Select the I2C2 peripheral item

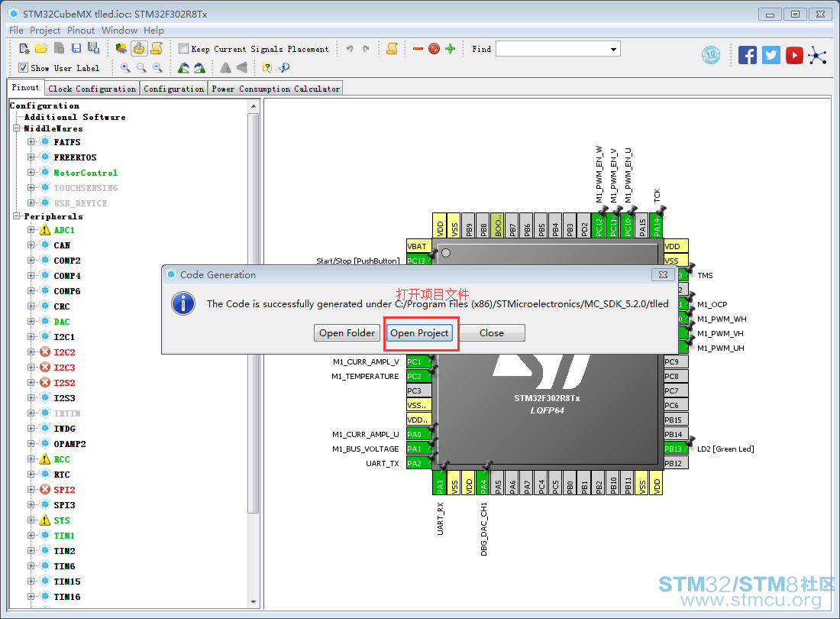coord(64,352)
